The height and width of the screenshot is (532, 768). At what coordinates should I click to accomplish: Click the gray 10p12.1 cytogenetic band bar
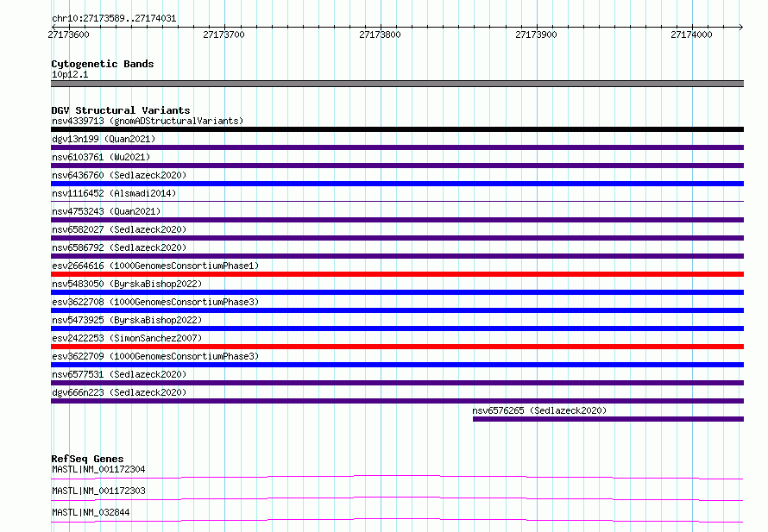tap(397, 84)
